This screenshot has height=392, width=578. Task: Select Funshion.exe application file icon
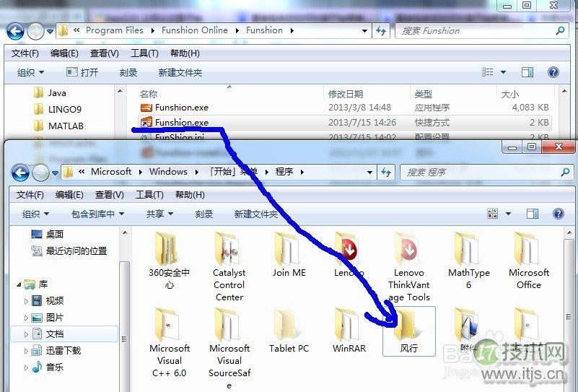click(x=146, y=108)
